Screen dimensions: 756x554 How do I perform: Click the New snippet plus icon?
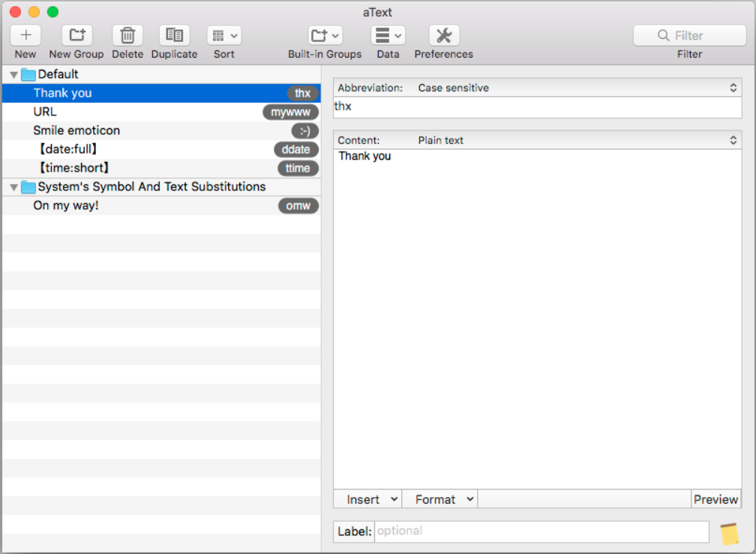(x=25, y=35)
